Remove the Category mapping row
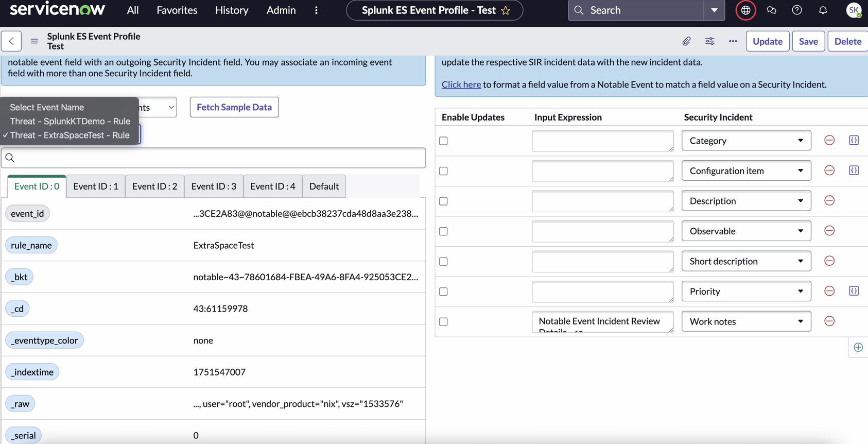This screenshot has height=444, width=868. [x=829, y=140]
